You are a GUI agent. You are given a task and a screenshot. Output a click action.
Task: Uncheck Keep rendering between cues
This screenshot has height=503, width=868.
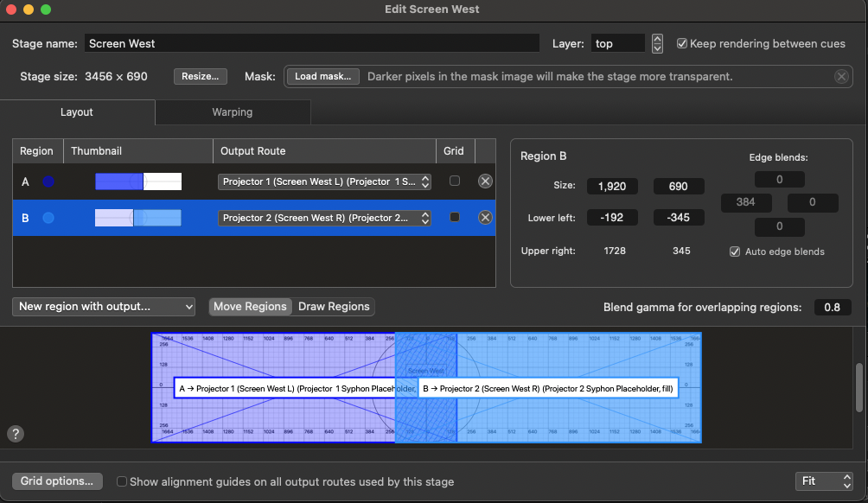(682, 43)
